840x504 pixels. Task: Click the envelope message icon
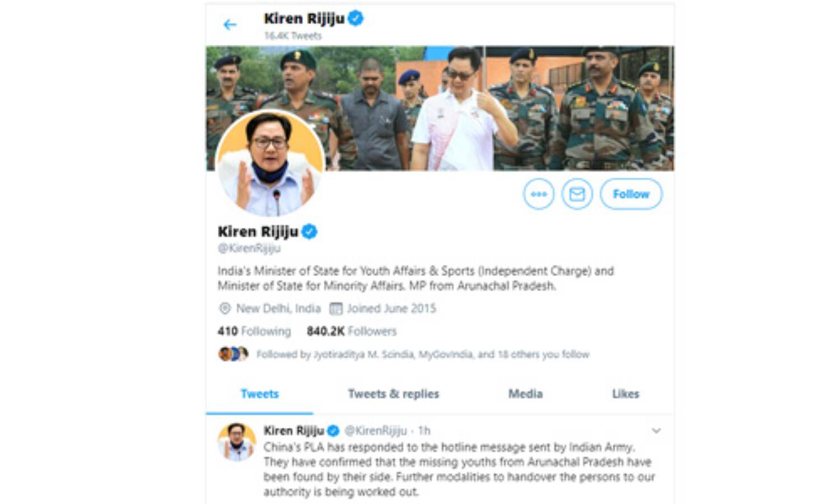pyautogui.click(x=577, y=194)
